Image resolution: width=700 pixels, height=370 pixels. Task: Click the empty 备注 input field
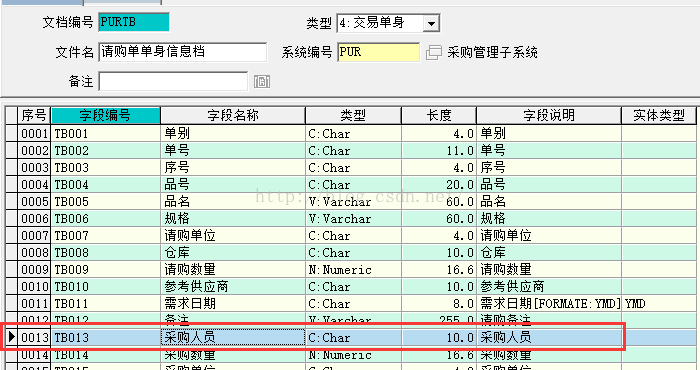(173, 82)
